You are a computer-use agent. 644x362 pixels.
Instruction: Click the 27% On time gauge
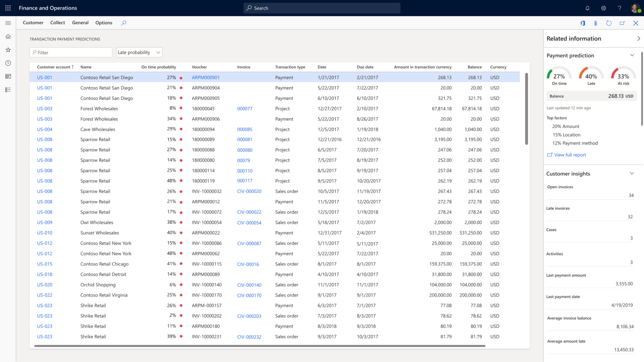559,76
